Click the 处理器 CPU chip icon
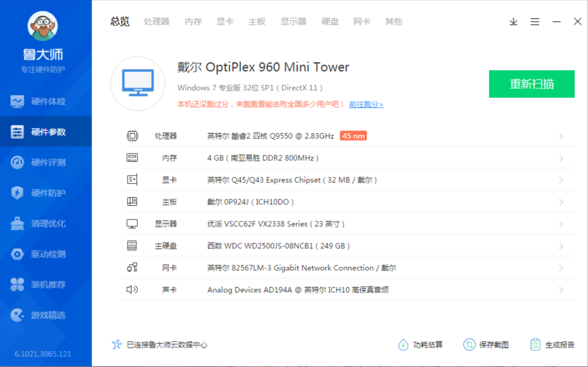588x367 pixels. pos(132,136)
